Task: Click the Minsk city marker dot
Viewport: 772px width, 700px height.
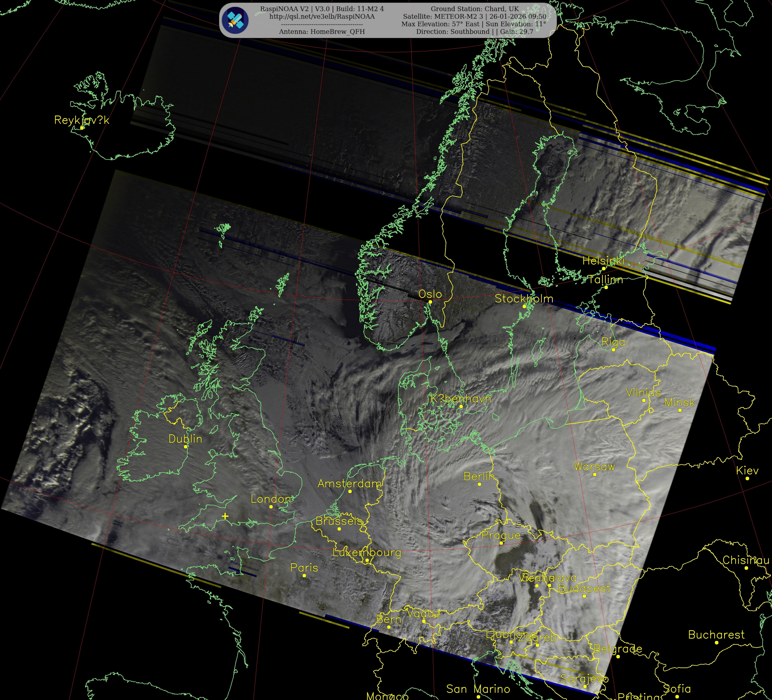Action: pos(680,410)
